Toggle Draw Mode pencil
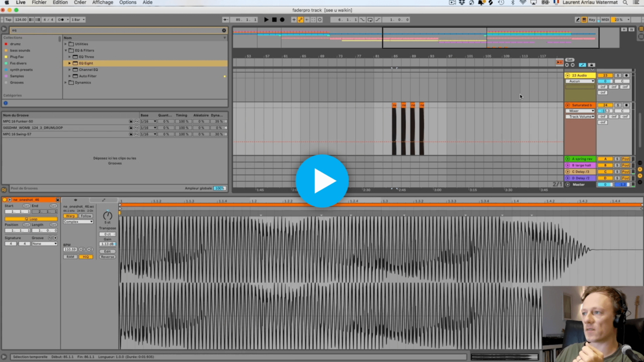Image resolution: width=644 pixels, height=362 pixels. pos(577,19)
